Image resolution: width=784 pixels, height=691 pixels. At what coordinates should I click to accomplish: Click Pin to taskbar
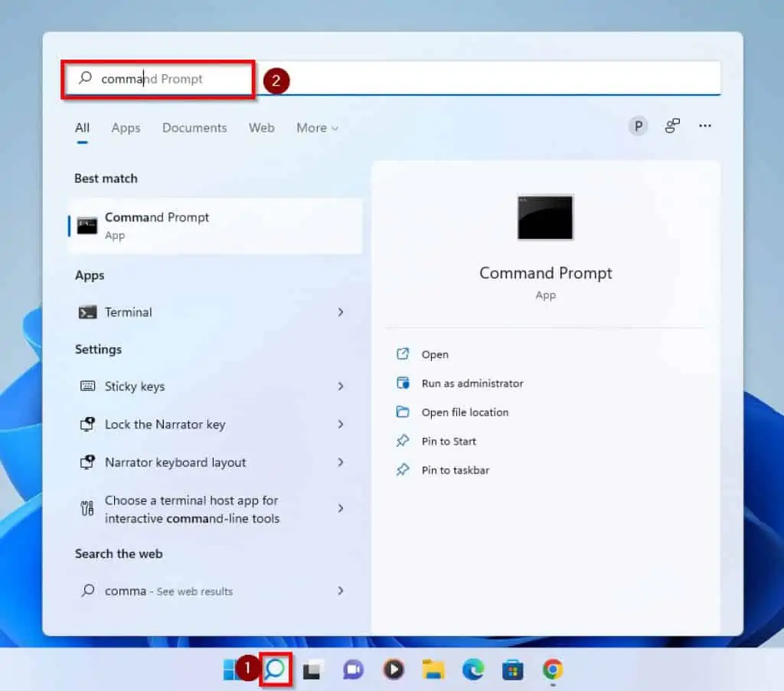456,470
